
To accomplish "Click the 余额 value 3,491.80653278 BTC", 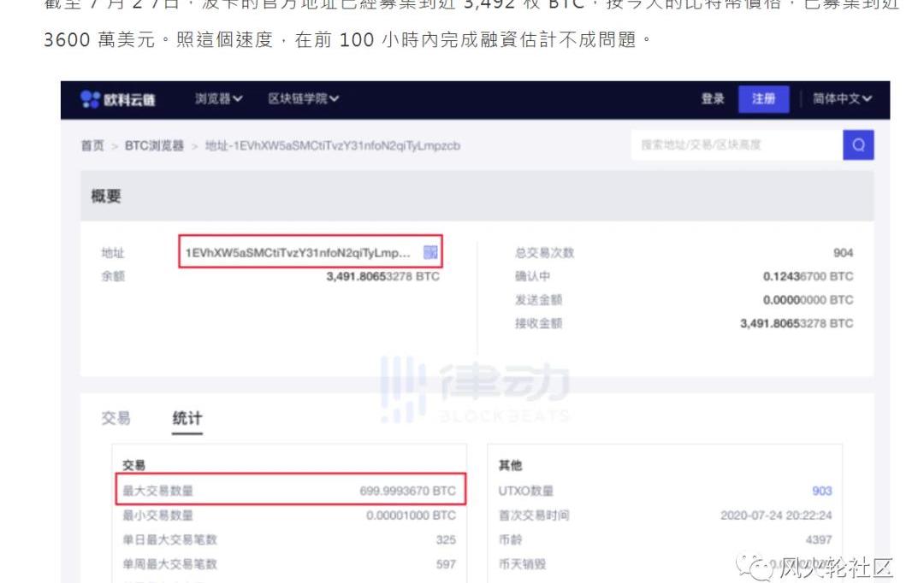I will (x=383, y=276).
